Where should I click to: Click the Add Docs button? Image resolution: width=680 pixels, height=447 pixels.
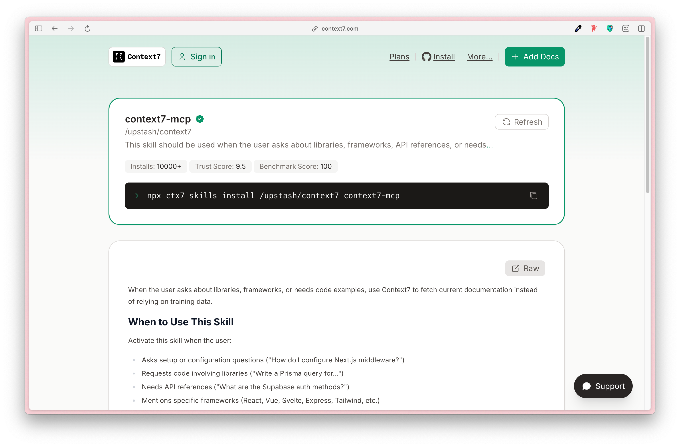click(x=535, y=57)
